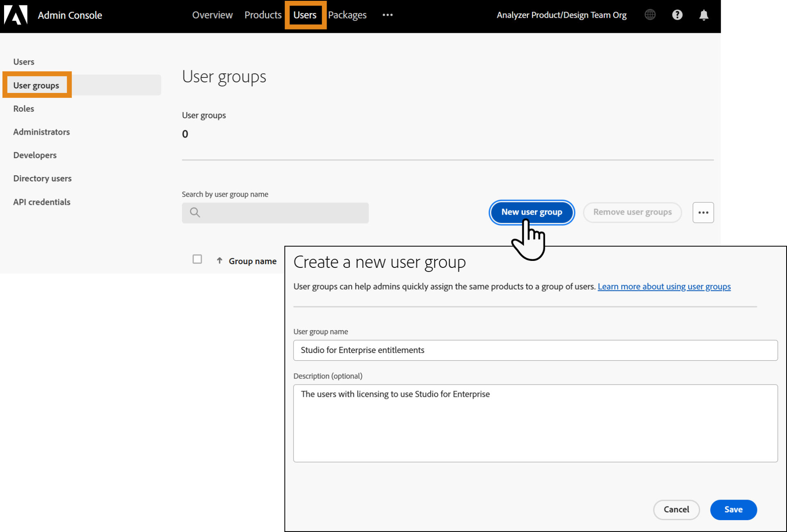The image size is (787, 532).
Task: Click the Admin Console title
Action: [x=70, y=15]
